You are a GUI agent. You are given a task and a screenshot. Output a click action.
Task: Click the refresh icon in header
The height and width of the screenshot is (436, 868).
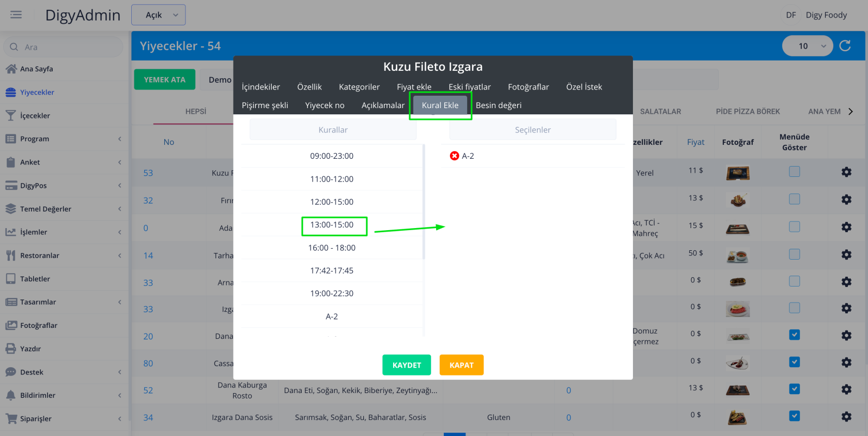point(845,46)
